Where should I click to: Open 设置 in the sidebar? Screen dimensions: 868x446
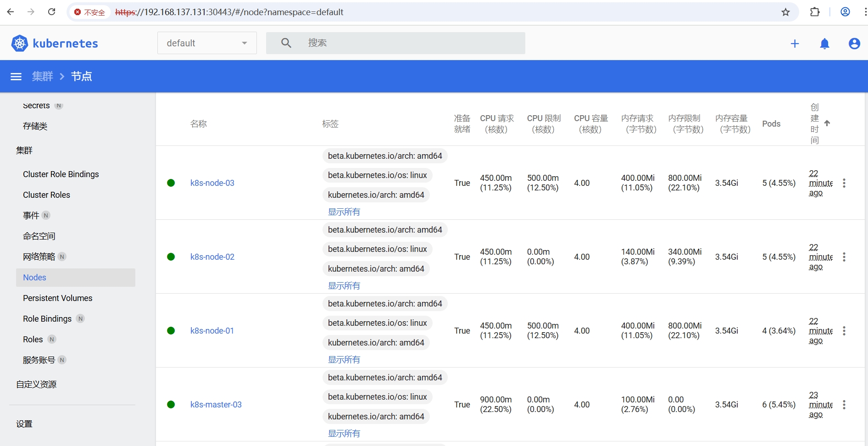[x=24, y=424]
